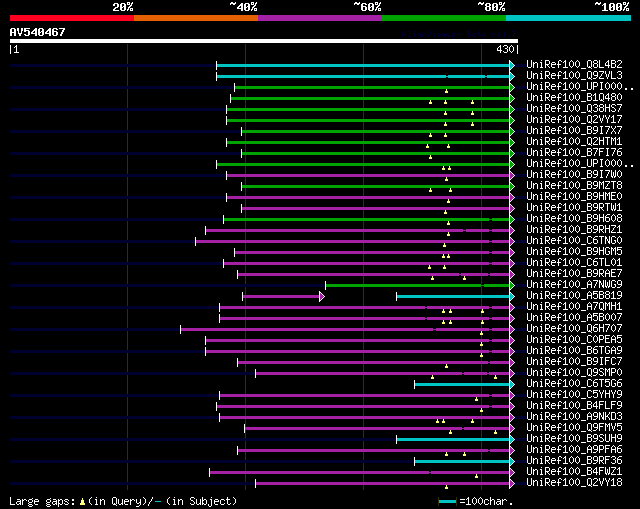Select the UniRef100_B9H608 label
Viewport: 640px width, 509px height.
(574, 219)
